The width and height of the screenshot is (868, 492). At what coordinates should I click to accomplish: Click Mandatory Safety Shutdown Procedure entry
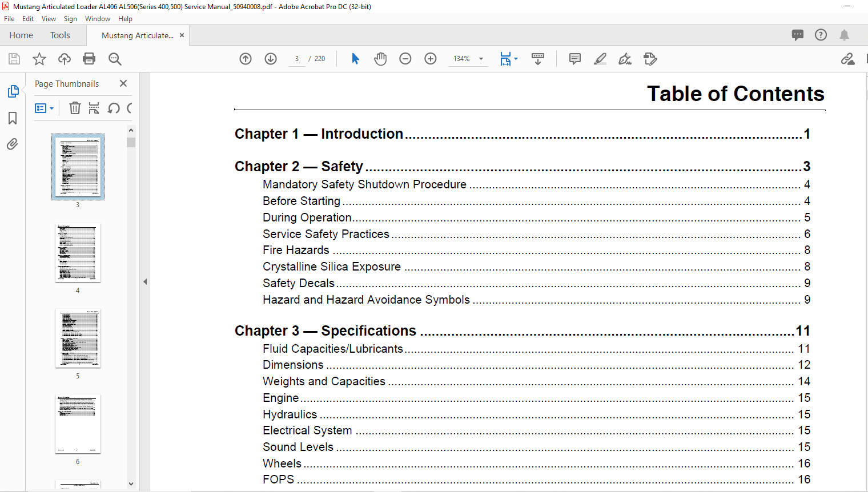[536, 184]
